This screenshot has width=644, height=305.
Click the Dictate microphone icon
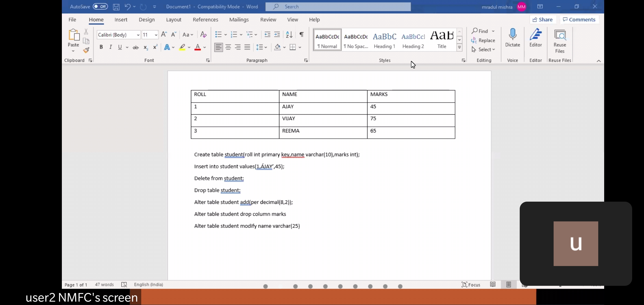[512, 34]
